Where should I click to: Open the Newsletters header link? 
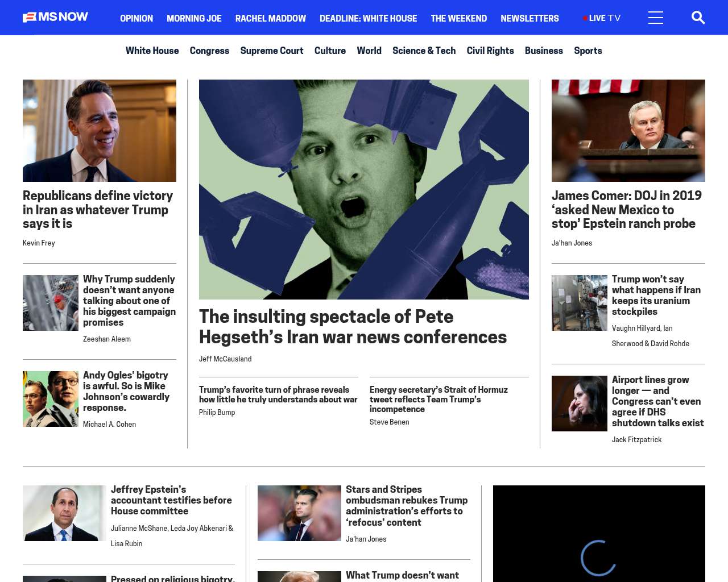530,18
